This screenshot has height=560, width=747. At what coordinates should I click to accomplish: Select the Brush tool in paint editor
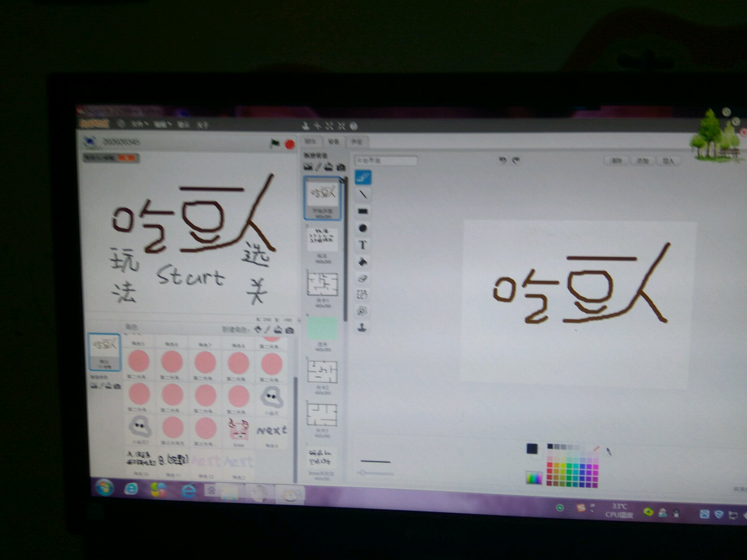click(x=363, y=177)
